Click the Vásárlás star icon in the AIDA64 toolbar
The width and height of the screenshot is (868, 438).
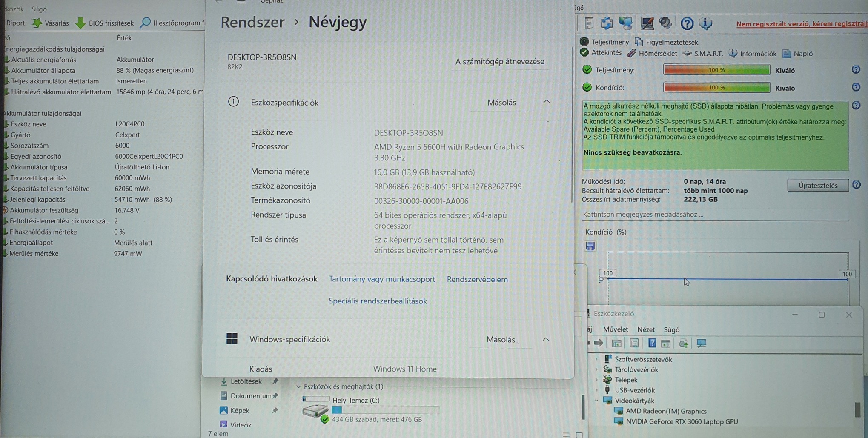(x=37, y=23)
